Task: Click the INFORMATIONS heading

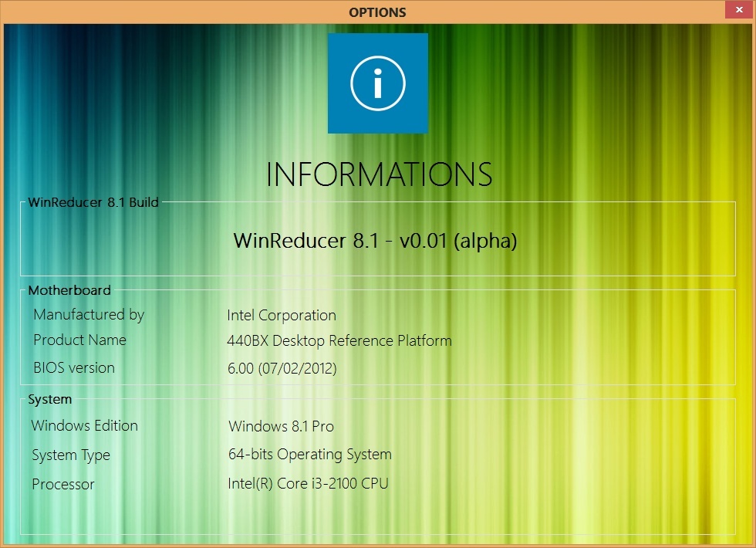Action: (379, 174)
